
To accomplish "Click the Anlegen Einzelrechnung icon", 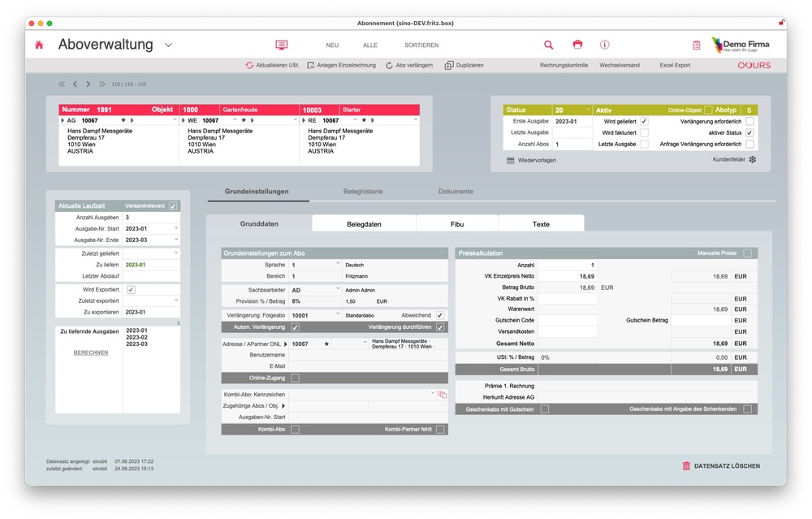I will (x=311, y=65).
